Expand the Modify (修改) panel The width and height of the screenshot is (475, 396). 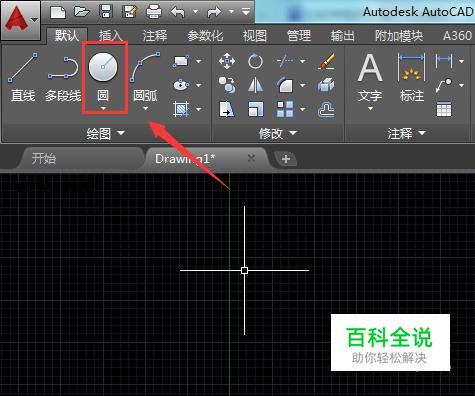coord(278,133)
